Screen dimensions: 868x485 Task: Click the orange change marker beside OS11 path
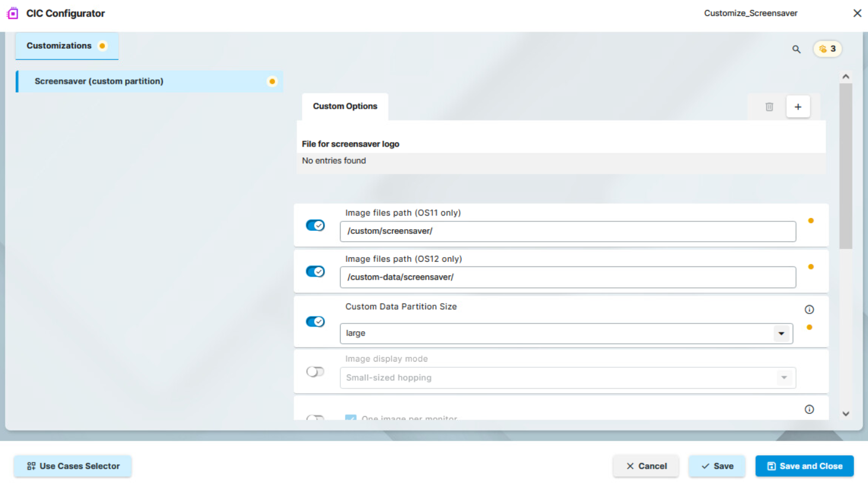[x=811, y=221]
